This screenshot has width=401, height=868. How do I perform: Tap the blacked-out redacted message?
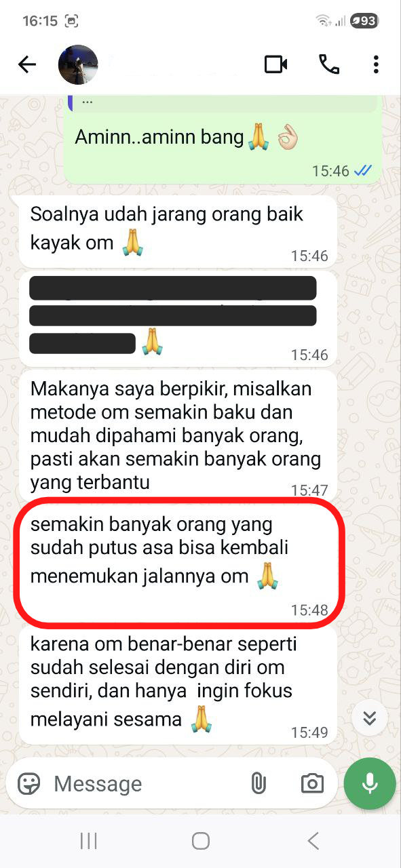177,318
